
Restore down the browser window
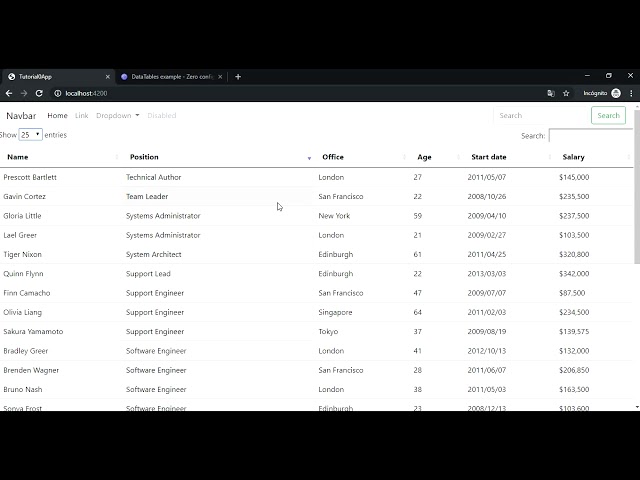tap(609, 76)
